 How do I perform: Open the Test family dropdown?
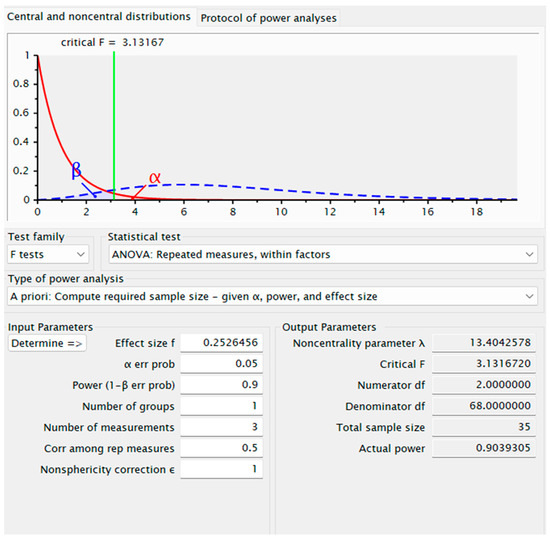(x=48, y=254)
